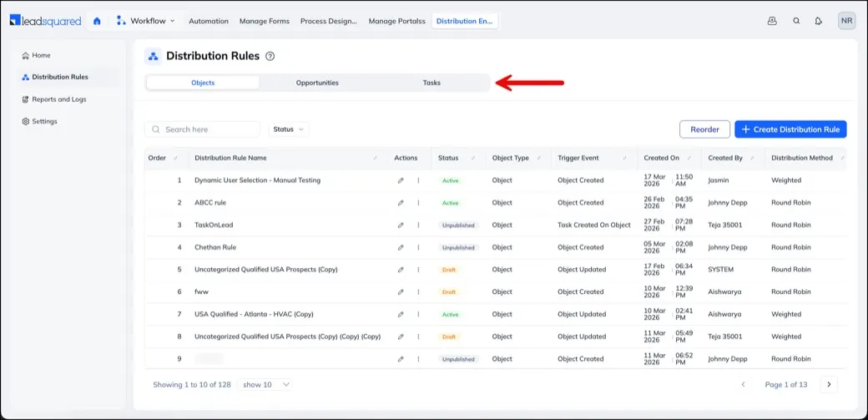Screen dimensions: 868x420
Task: Sort by the Trigger Event column icon
Action: point(624,158)
